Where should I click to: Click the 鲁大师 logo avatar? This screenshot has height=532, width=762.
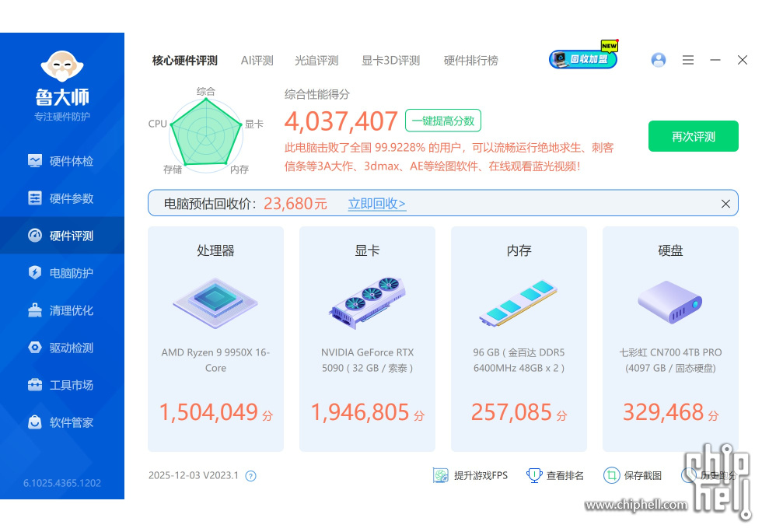(62, 66)
